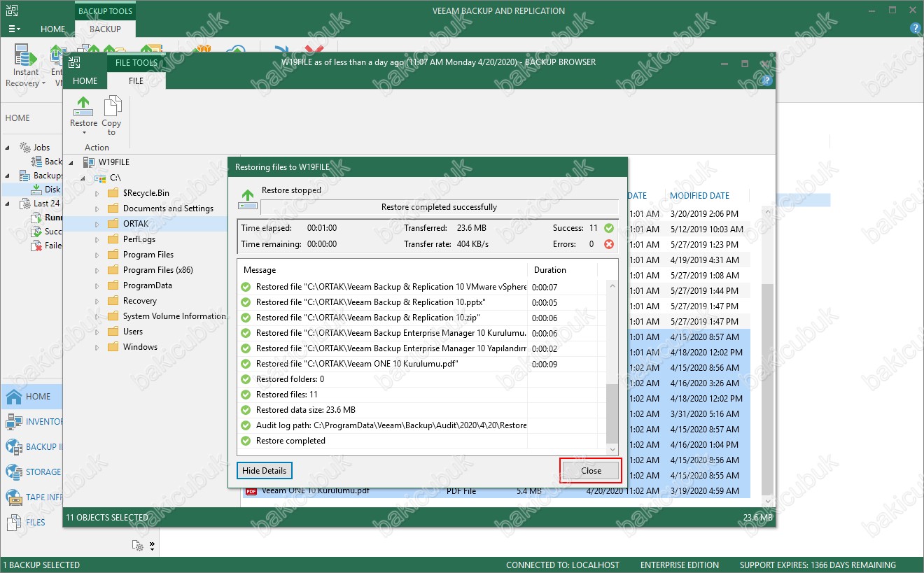Expand the $Recycle.Bin folder arrow
Screen dimensions: 924x573
click(97, 193)
